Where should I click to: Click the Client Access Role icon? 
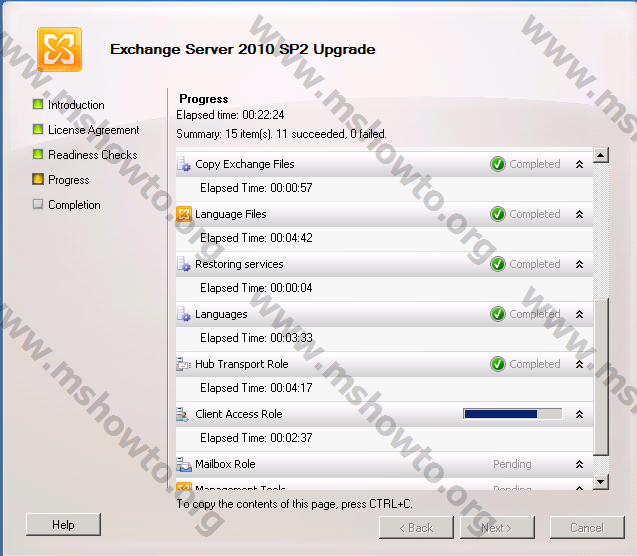(182, 414)
